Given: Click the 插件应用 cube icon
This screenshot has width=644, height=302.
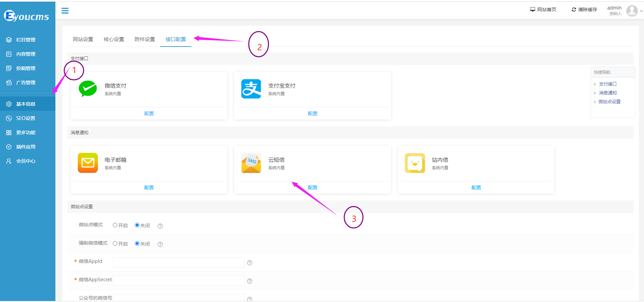Looking at the screenshot, I should click(9, 147).
